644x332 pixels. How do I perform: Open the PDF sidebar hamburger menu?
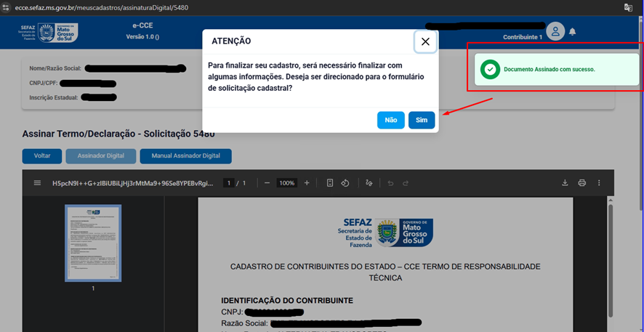pos(37,183)
